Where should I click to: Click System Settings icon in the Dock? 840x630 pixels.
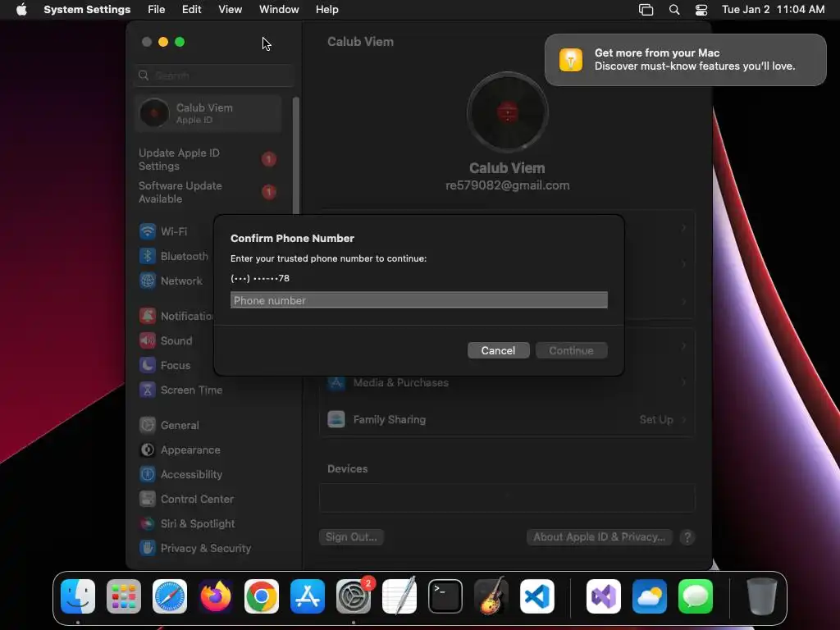click(x=354, y=596)
